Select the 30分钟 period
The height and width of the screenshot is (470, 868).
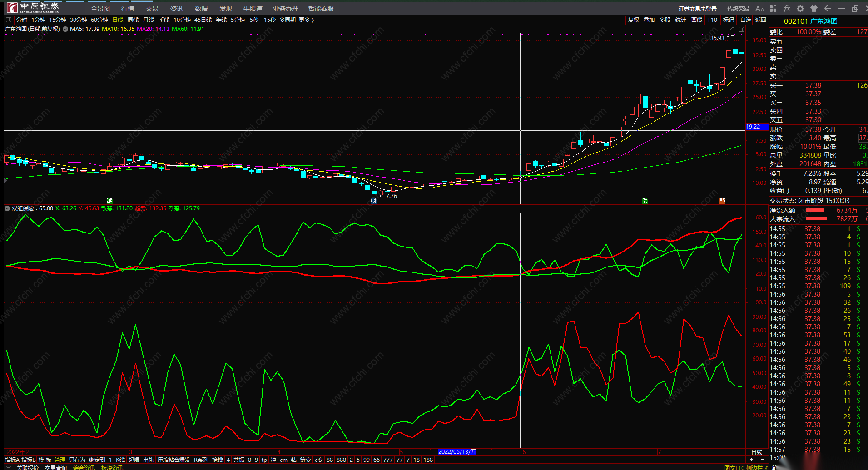pos(79,20)
